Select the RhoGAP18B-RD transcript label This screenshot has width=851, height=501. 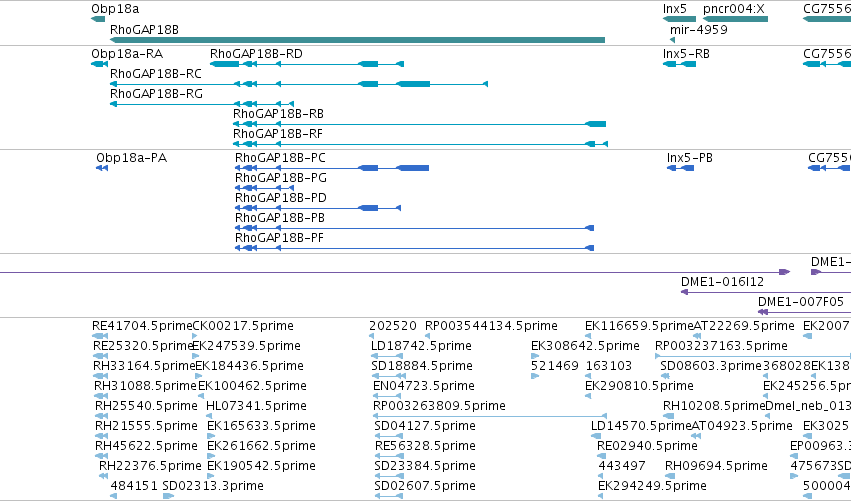[x=256, y=54]
